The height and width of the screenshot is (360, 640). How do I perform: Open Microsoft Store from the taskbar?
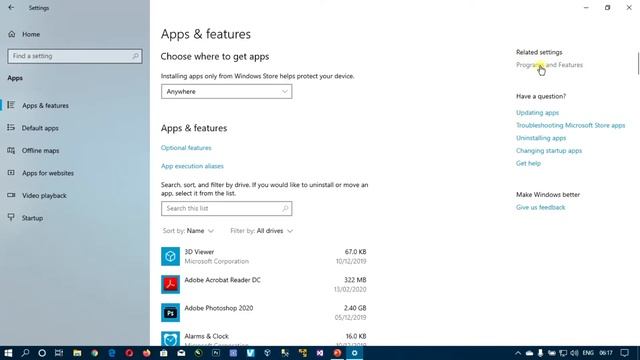click(164, 353)
